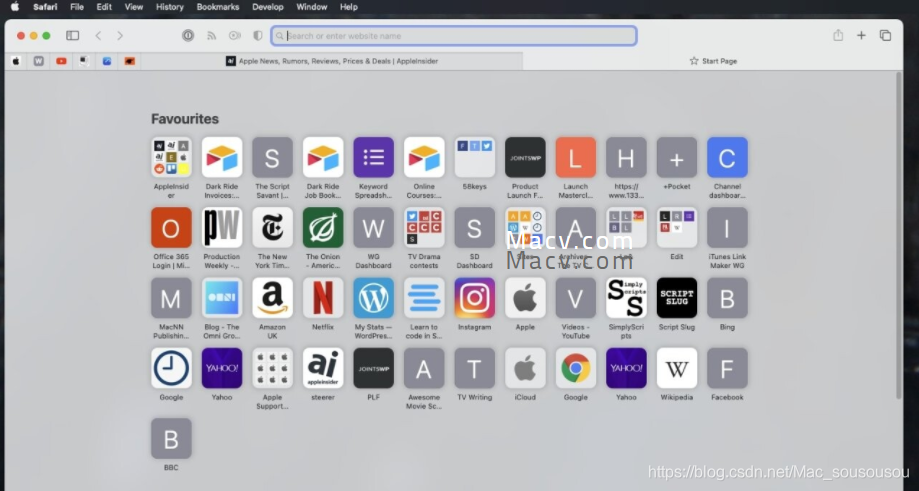Open SimplyScripts favourite
Screen dimensions: 919x491
[x=626, y=298]
